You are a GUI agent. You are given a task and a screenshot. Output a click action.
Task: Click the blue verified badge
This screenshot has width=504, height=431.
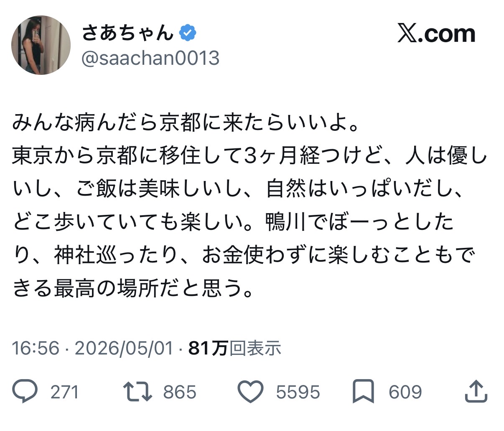pyautogui.click(x=188, y=33)
